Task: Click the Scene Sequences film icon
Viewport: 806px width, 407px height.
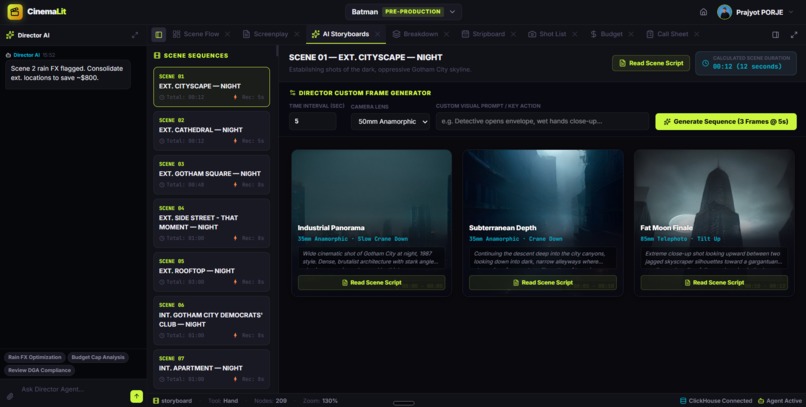Action: pyautogui.click(x=157, y=56)
